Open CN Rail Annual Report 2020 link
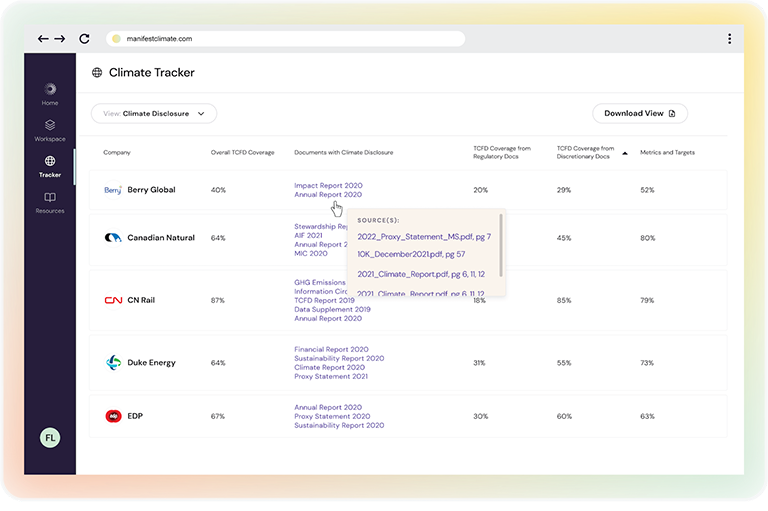The height and width of the screenshot is (511, 768). 328,318
